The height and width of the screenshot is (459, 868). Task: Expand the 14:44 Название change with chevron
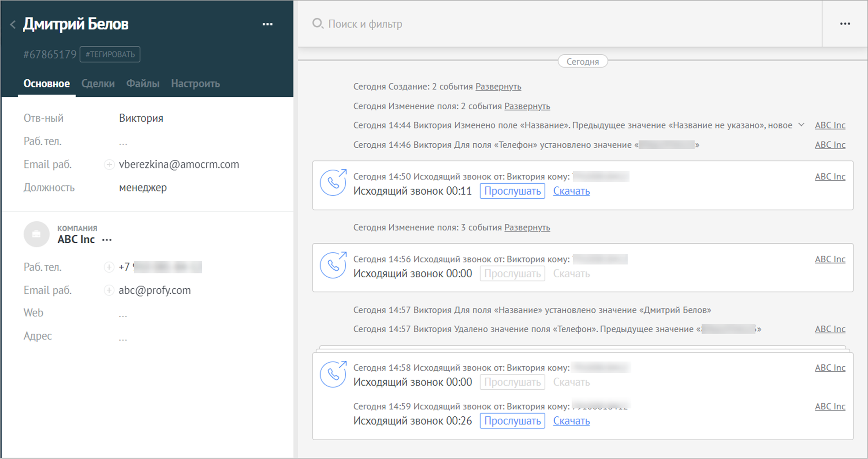tap(801, 125)
